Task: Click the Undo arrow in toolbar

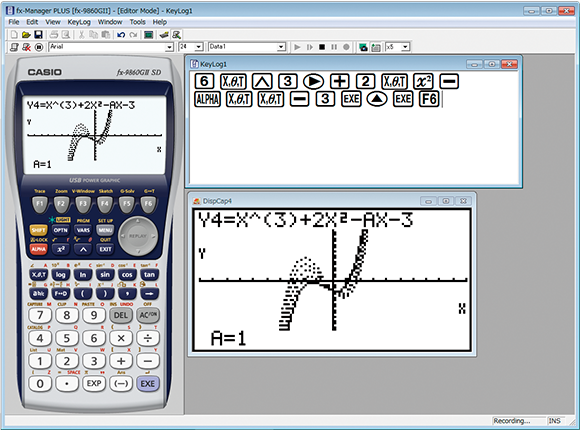Action: coord(121,35)
